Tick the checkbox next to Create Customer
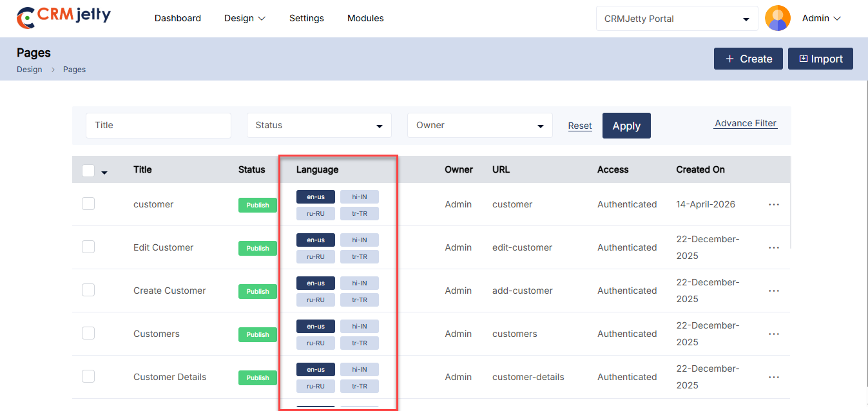The image size is (868, 411). coord(88,290)
